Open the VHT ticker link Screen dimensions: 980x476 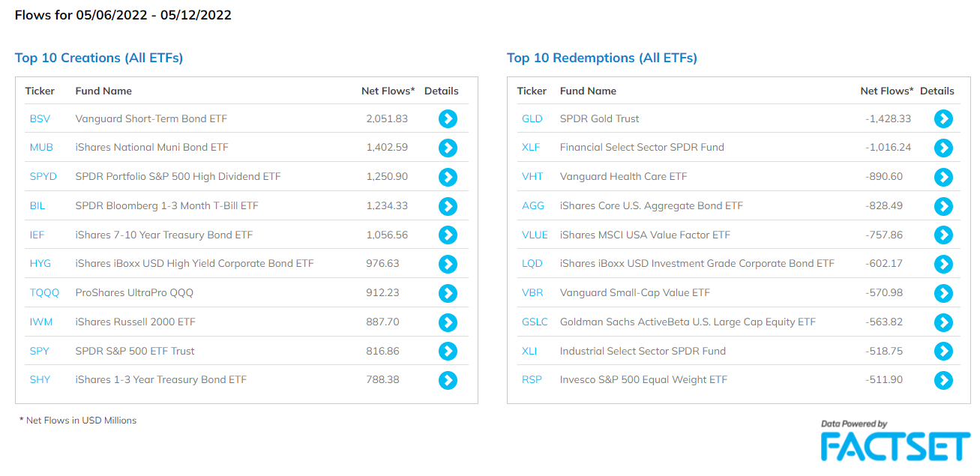[532, 177]
